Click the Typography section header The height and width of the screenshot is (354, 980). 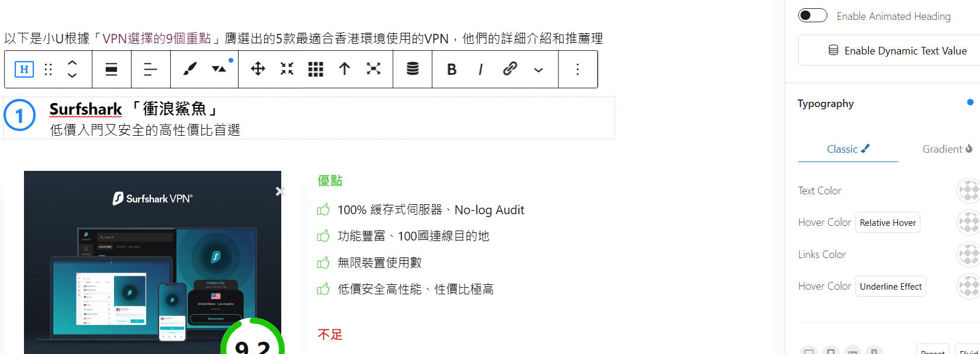click(x=826, y=104)
